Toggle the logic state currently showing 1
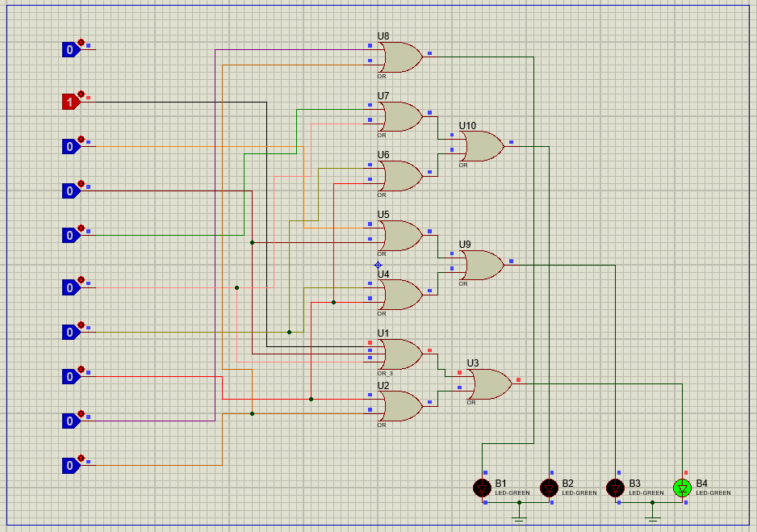Viewport: 757px width, 532px height. pyautogui.click(x=70, y=103)
